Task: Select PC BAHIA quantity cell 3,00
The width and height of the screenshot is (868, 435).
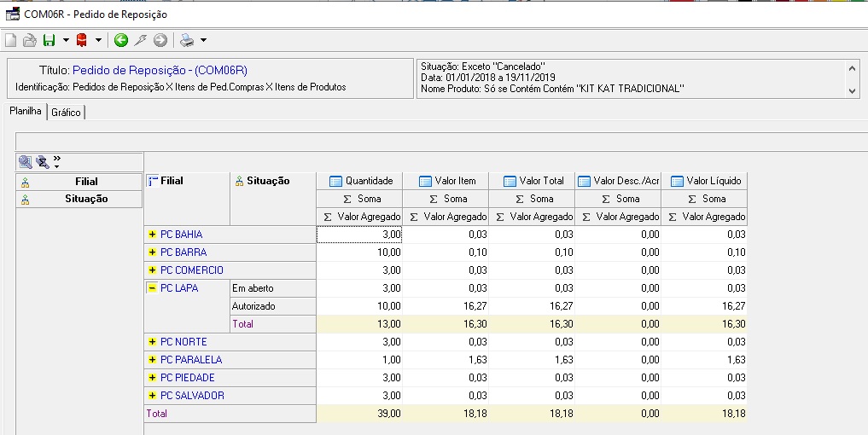Action: point(359,235)
